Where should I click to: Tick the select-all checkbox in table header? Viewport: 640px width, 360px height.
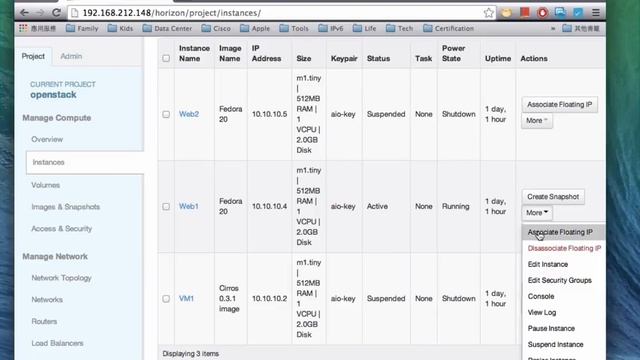coord(166,58)
